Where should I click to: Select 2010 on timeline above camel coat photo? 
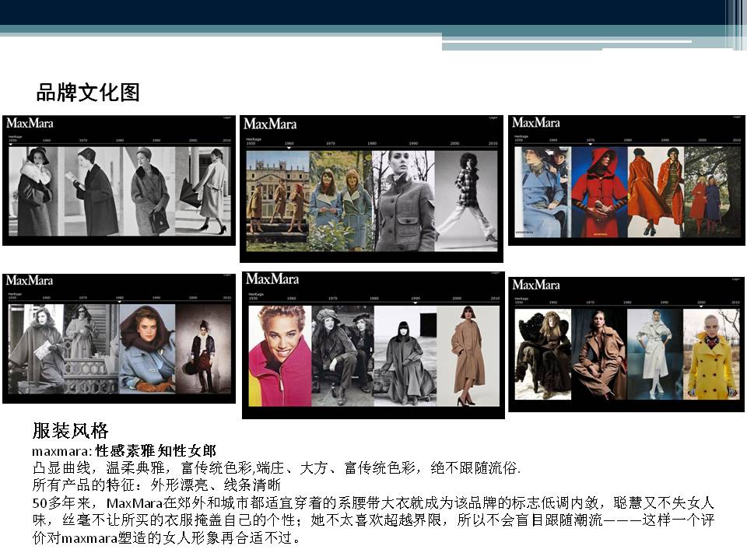click(495, 299)
